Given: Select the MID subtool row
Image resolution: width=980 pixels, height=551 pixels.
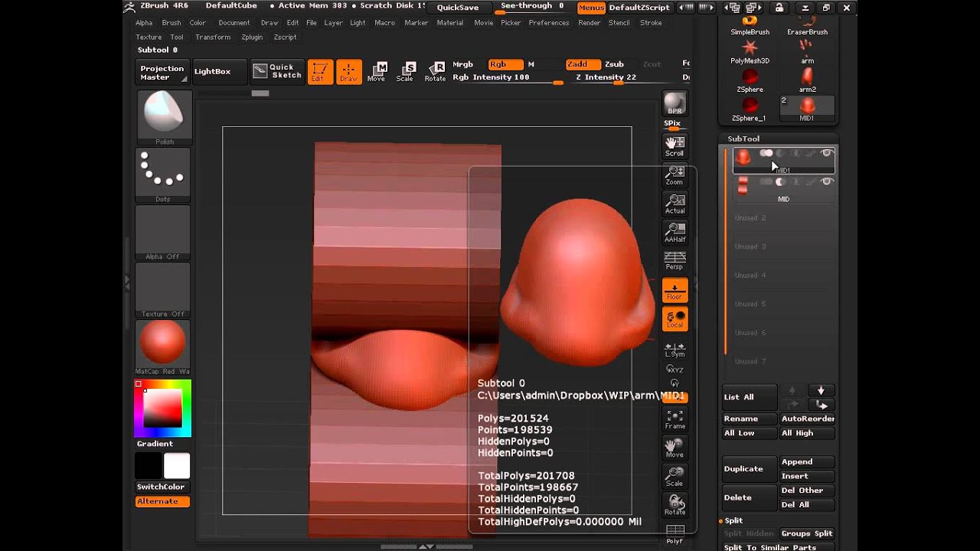Looking at the screenshot, I should point(783,189).
